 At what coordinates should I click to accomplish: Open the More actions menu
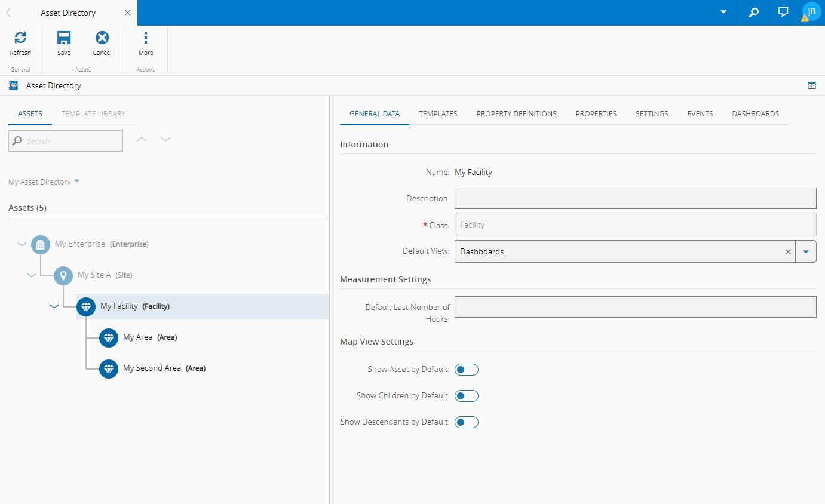pos(145,38)
